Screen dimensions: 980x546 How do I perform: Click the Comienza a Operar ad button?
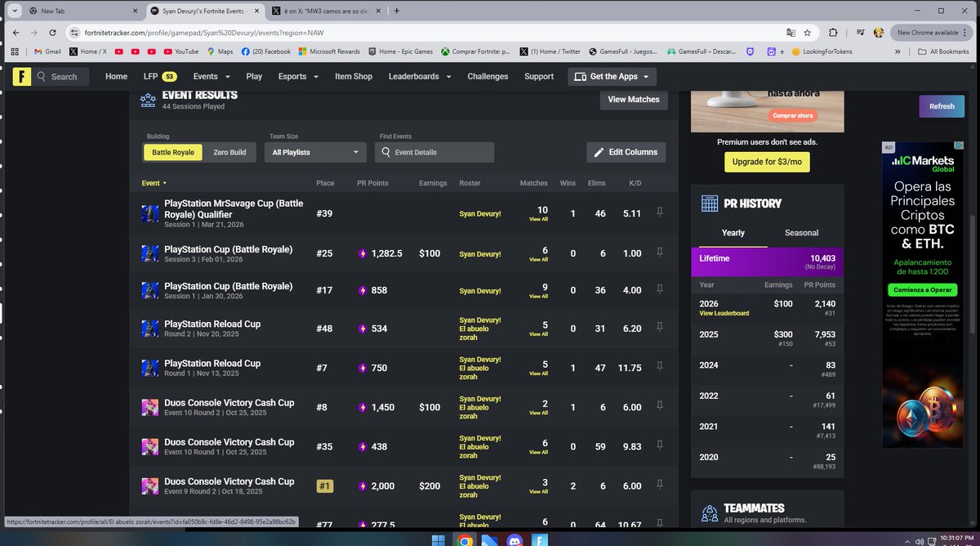(922, 290)
